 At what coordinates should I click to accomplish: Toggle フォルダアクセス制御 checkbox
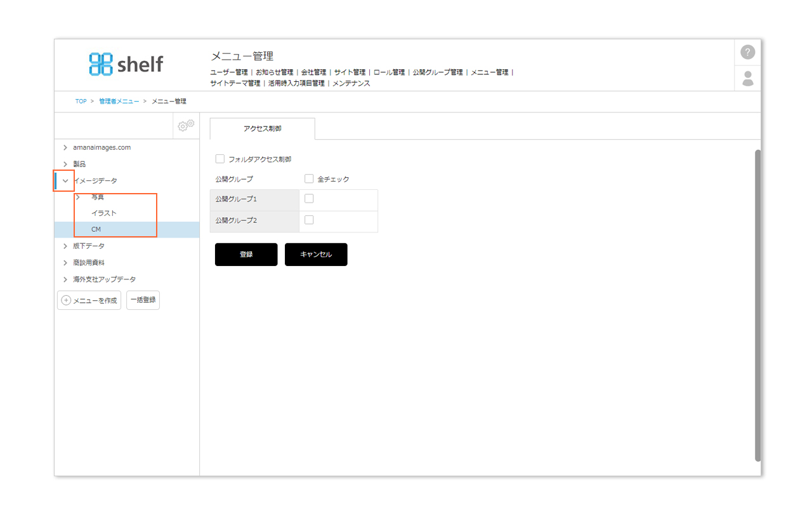coord(220,159)
